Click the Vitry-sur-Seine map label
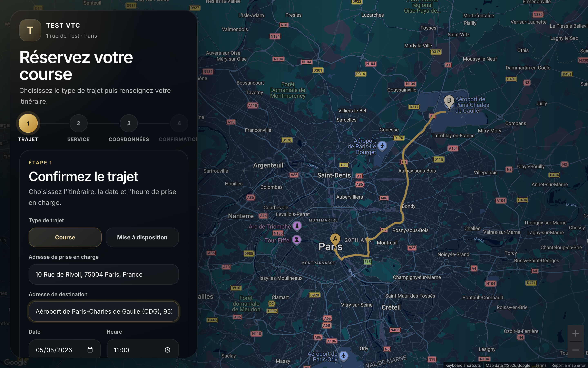588x368 pixels. (x=356, y=305)
